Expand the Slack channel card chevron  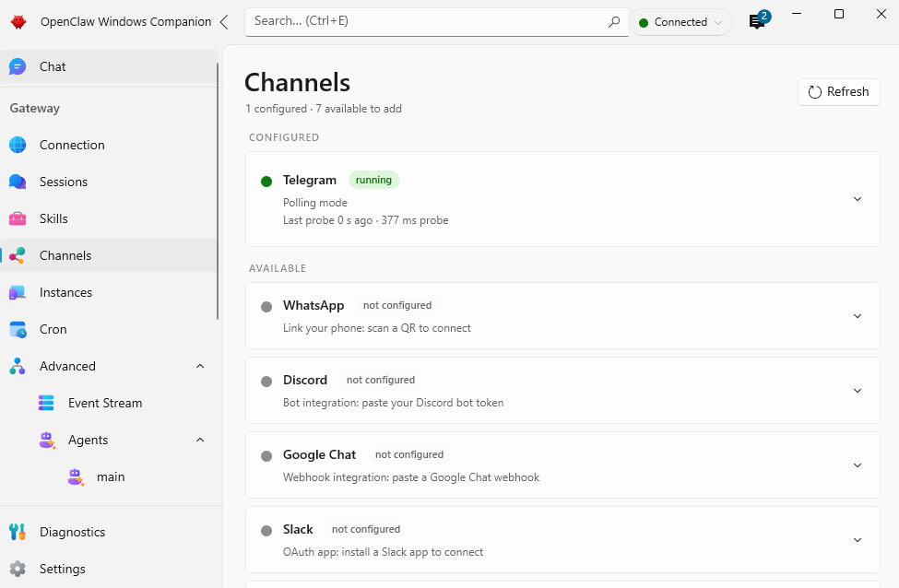coord(858,540)
